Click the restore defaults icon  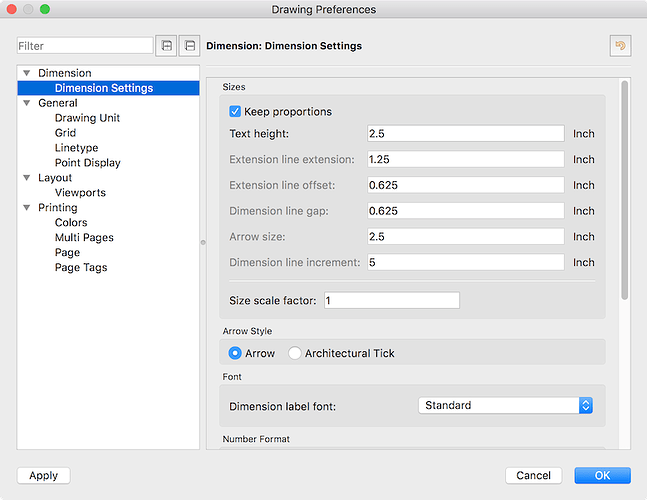point(620,46)
